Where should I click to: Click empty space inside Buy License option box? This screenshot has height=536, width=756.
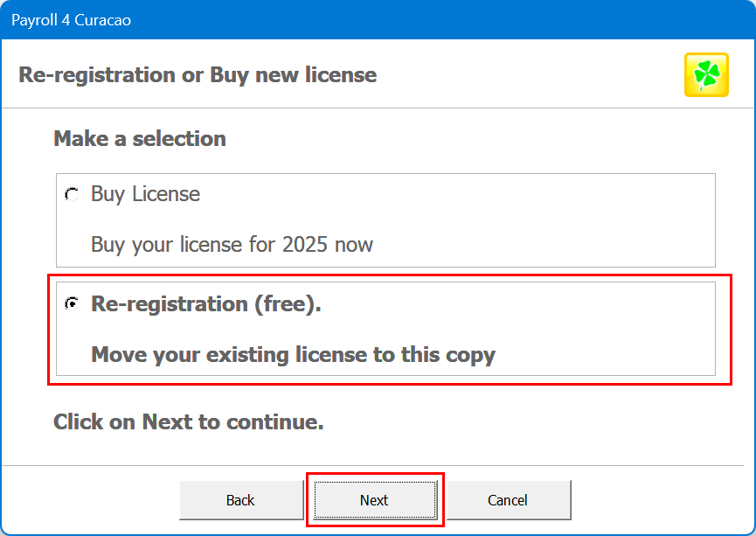(x=542, y=219)
